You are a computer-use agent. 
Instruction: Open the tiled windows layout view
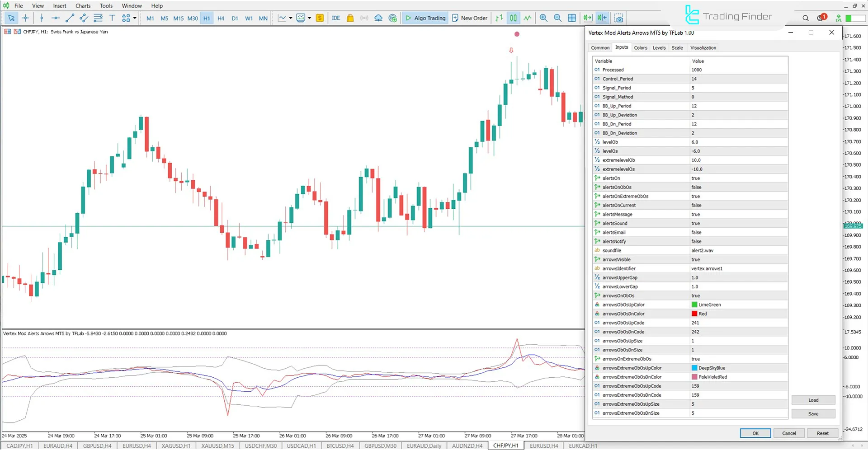(572, 18)
